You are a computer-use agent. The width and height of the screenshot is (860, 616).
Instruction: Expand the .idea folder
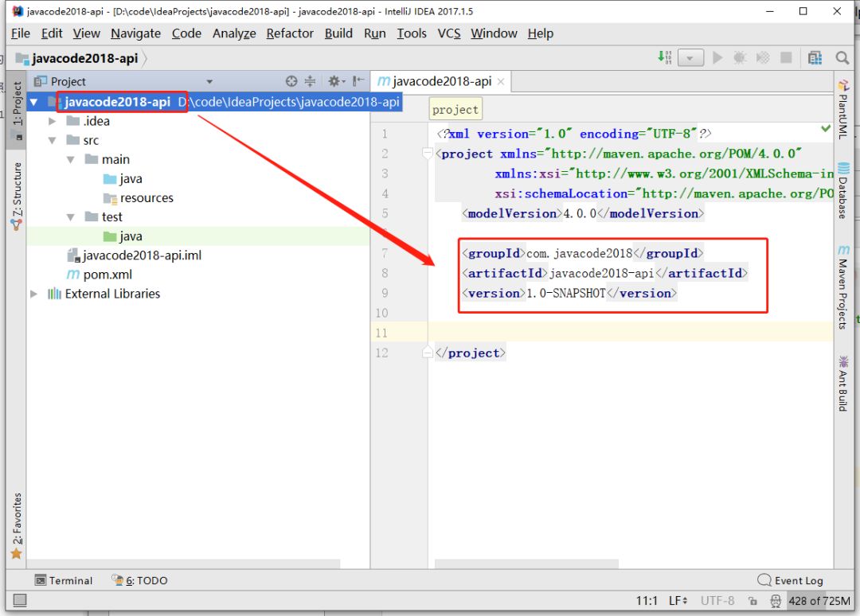(x=53, y=121)
